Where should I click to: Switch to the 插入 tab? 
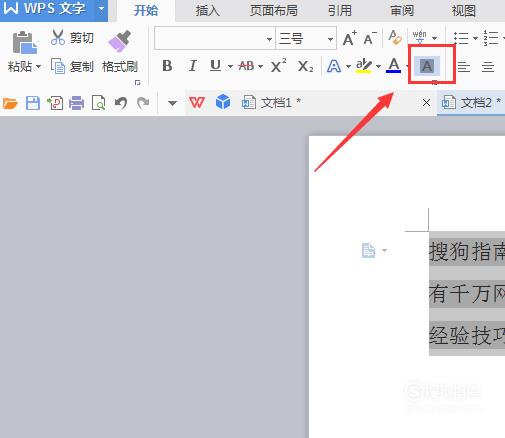pyautogui.click(x=208, y=11)
